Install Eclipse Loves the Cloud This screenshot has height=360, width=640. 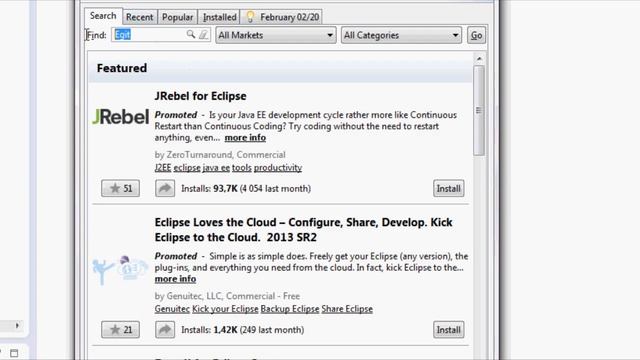(449, 330)
